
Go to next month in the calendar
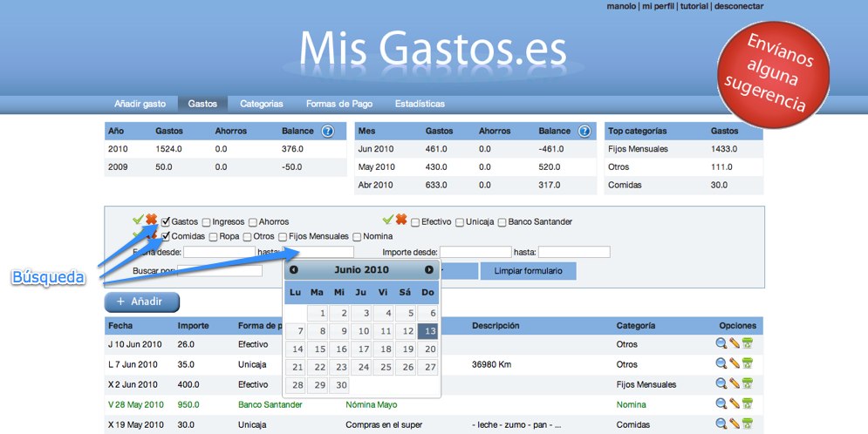[429, 270]
